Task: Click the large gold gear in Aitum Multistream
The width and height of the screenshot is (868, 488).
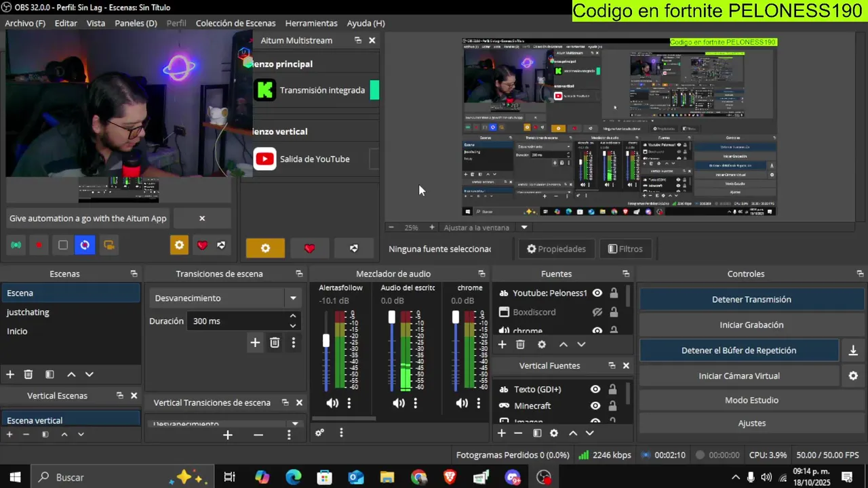Action: point(265,249)
